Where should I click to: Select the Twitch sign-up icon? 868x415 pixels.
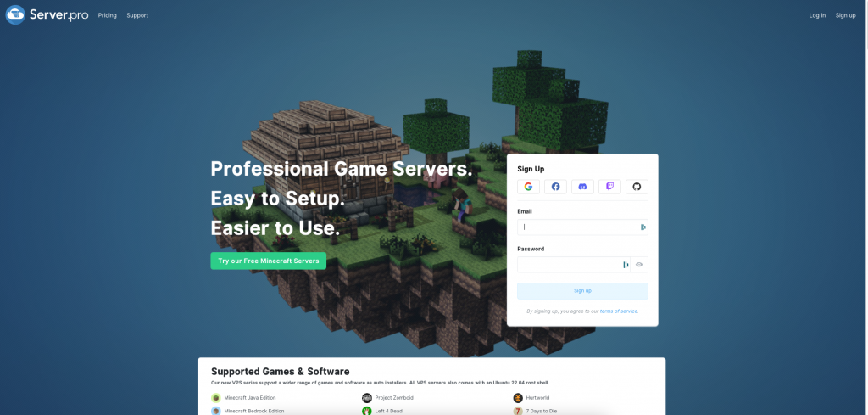coord(609,187)
